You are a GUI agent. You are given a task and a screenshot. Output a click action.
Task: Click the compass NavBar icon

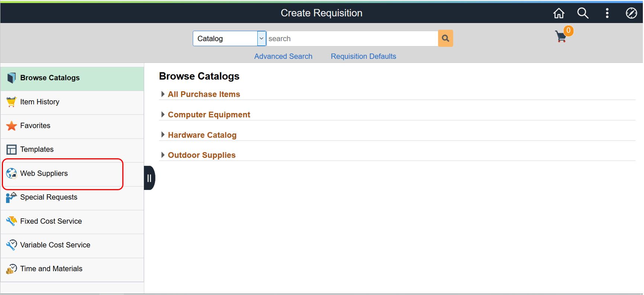(631, 13)
